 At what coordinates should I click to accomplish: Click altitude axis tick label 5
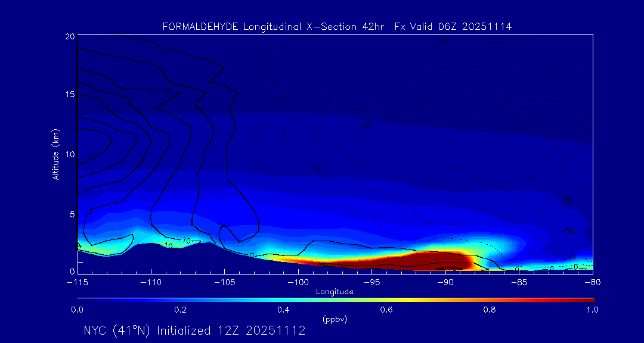pyautogui.click(x=72, y=214)
